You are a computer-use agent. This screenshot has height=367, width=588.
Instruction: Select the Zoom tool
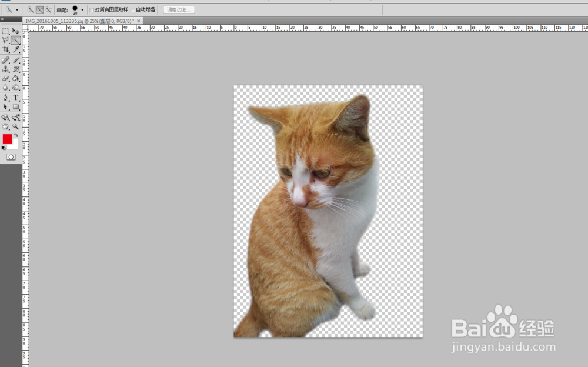[x=16, y=126]
